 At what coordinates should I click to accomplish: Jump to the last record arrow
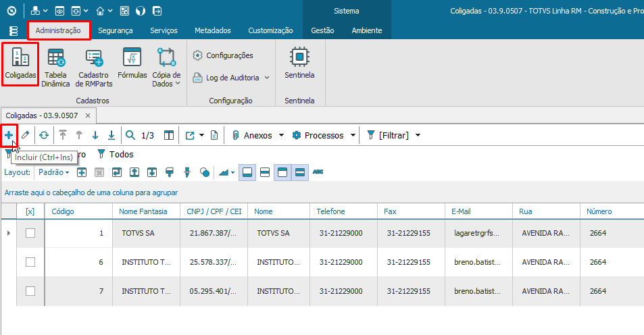point(112,135)
